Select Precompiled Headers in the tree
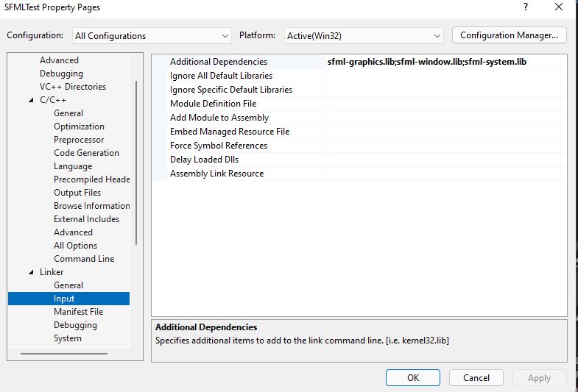This screenshot has height=392, width=578. (x=91, y=179)
